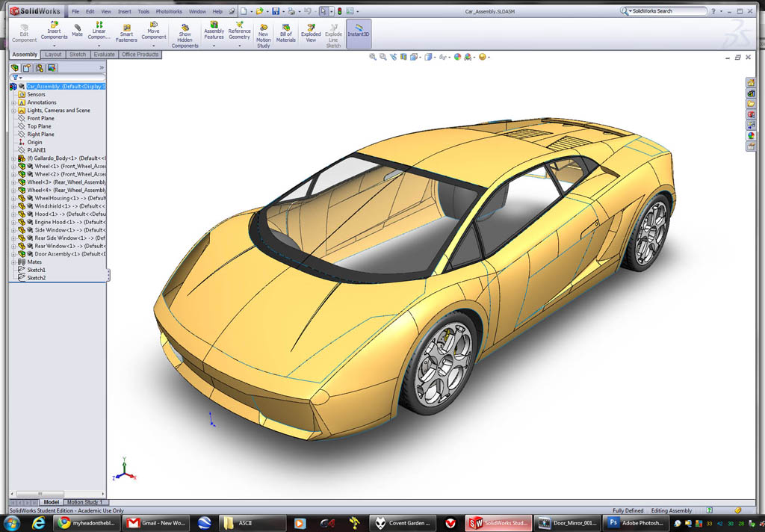Click the Section View icon
This screenshot has width=765, height=532.
point(403,57)
